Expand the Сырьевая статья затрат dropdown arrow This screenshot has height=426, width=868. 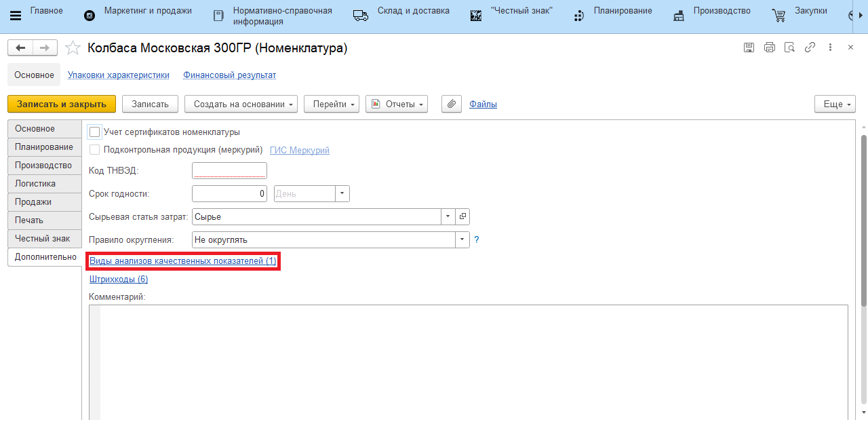[449, 216]
